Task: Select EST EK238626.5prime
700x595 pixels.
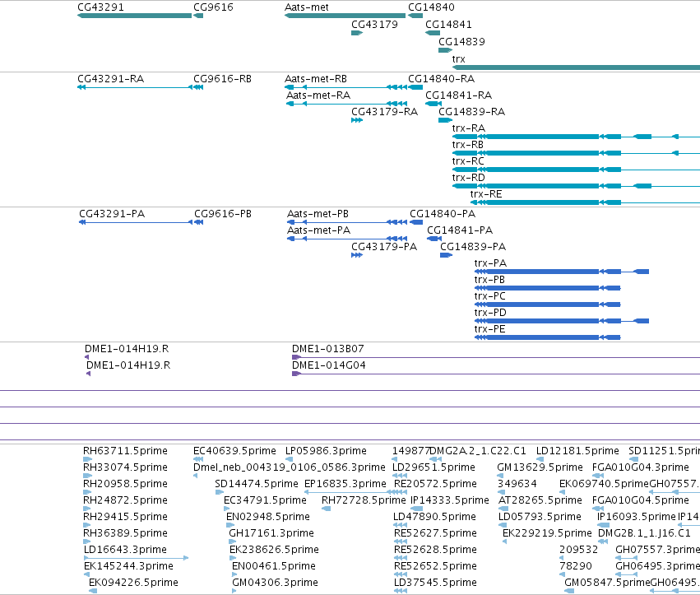Action: point(274,551)
